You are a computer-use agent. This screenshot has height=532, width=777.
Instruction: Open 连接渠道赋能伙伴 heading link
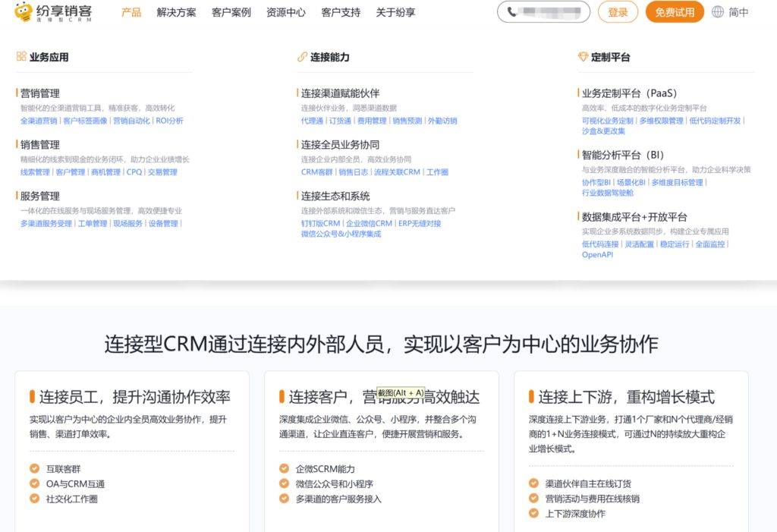(341, 93)
